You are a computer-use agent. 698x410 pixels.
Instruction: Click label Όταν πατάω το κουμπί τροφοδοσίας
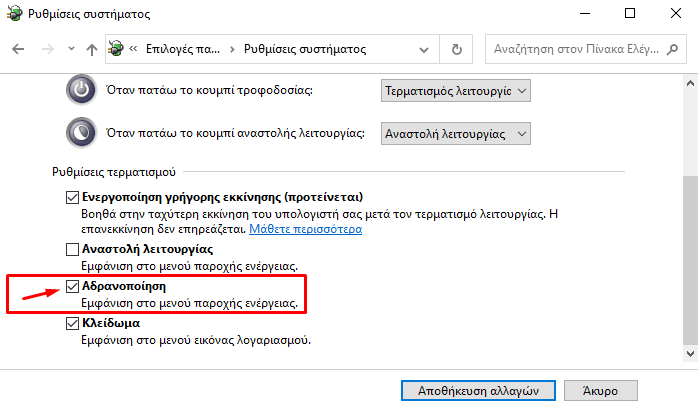(209, 90)
